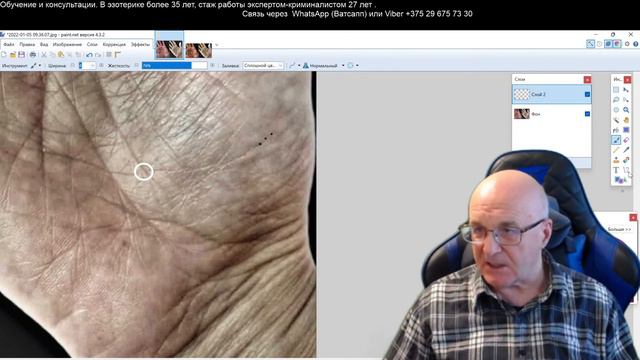The width and height of the screenshot is (640, 360).
Task: Select the Paintbrush tool
Action: [616, 140]
